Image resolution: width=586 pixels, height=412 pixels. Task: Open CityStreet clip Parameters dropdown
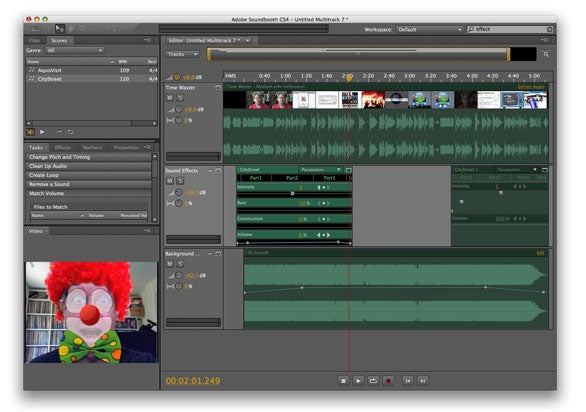[x=320, y=170]
